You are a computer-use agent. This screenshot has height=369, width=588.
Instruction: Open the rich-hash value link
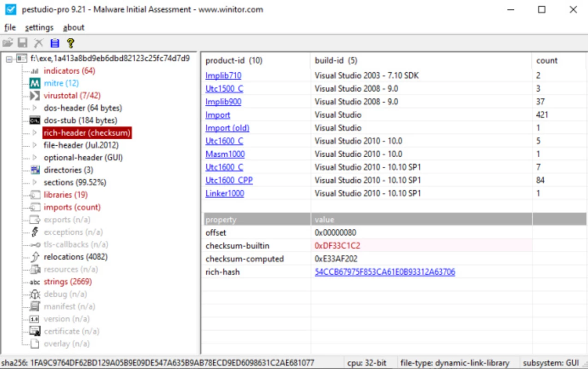[x=385, y=272]
